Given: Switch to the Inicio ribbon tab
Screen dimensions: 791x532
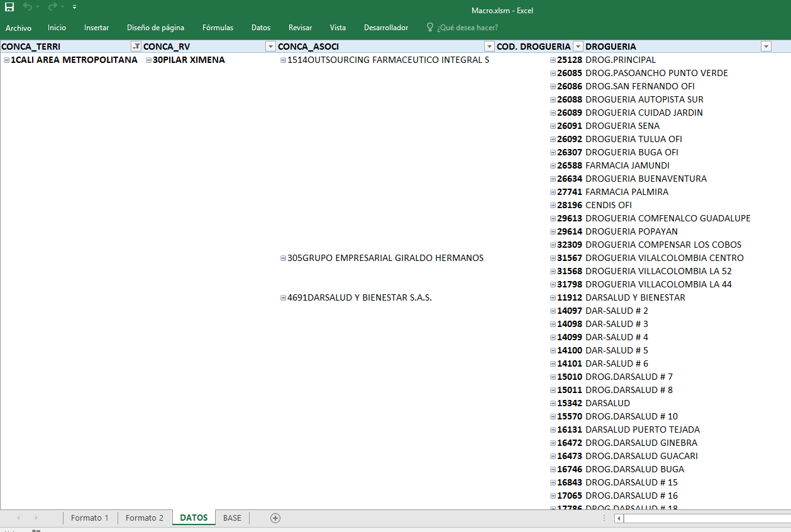Looking at the screenshot, I should click(x=57, y=28).
